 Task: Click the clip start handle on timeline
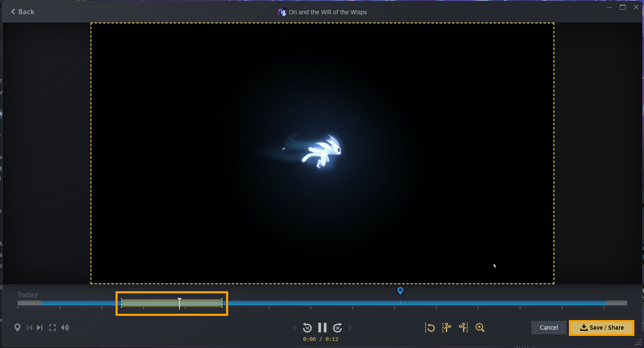click(121, 303)
